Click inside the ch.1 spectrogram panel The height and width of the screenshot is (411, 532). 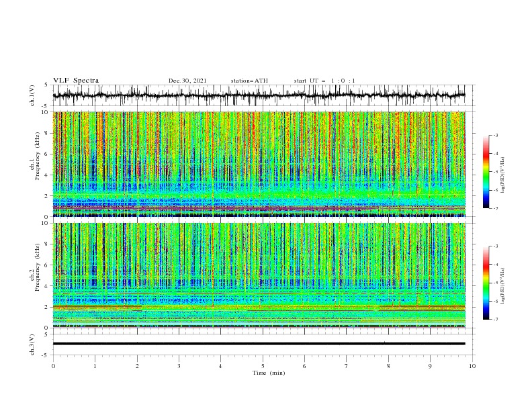[259, 164]
